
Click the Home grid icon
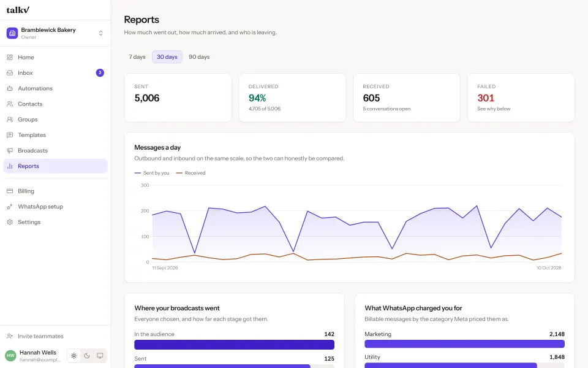10,58
